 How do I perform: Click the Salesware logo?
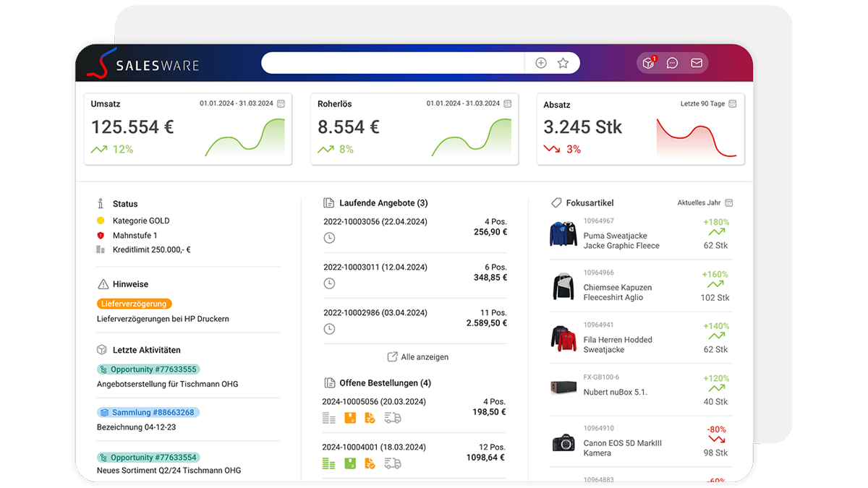(x=142, y=64)
